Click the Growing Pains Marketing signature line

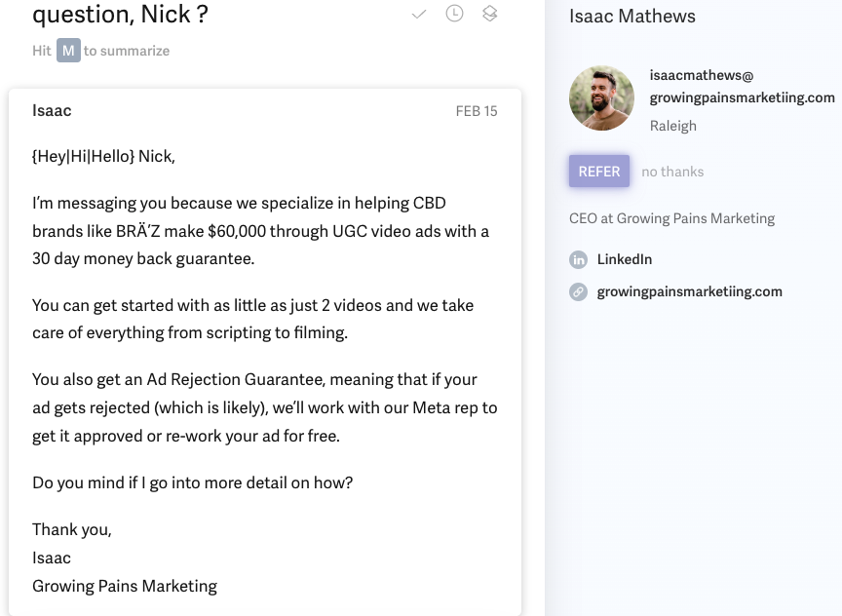pos(125,586)
